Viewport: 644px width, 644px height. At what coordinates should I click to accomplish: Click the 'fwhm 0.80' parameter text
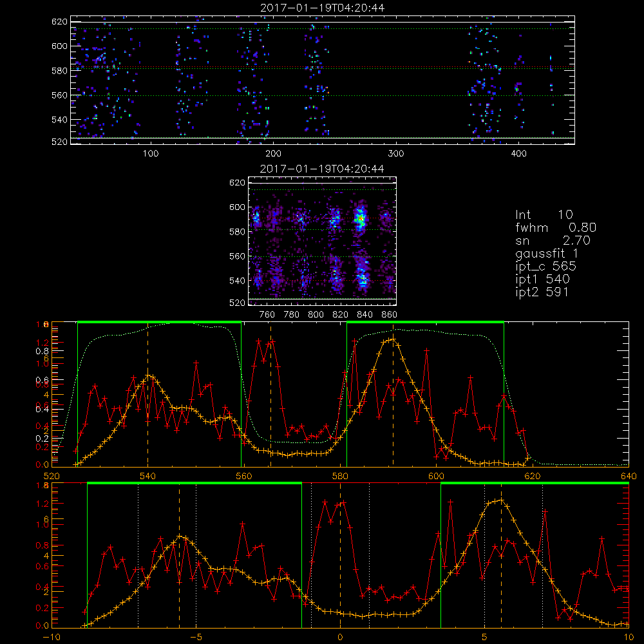pyautogui.click(x=556, y=227)
